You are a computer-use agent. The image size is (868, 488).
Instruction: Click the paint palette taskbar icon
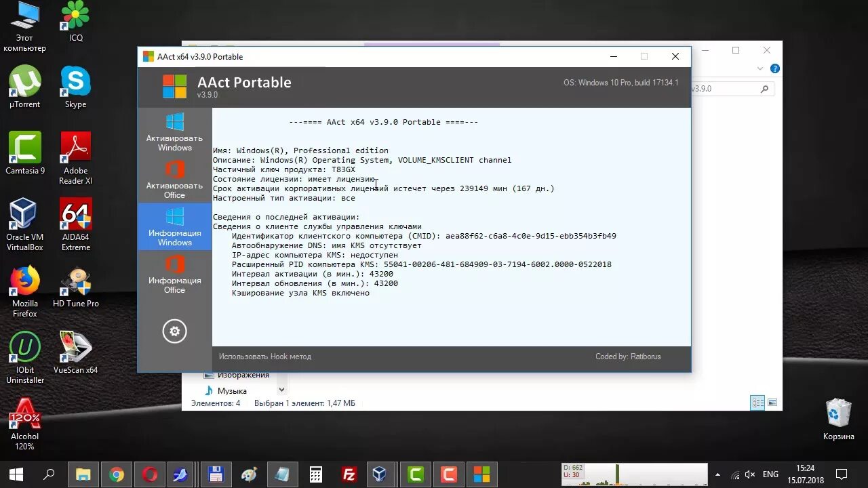click(x=250, y=474)
